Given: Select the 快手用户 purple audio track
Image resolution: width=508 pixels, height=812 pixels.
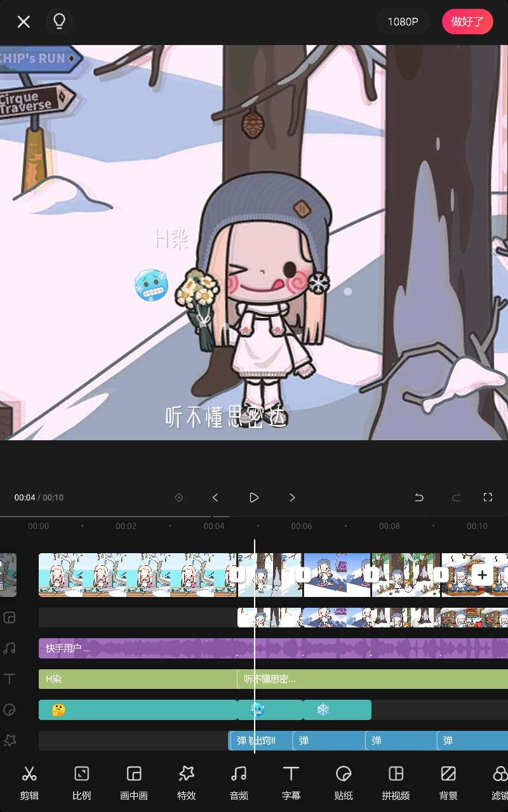Looking at the screenshot, I should (x=140, y=648).
